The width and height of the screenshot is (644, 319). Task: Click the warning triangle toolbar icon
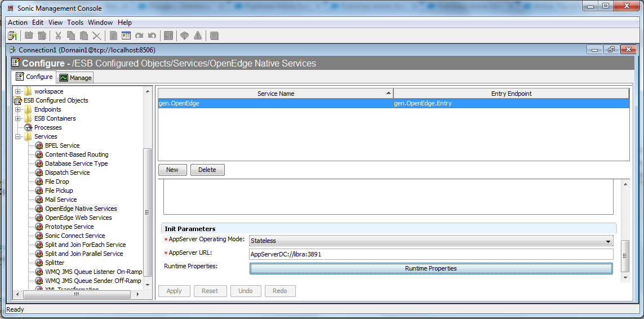[198, 36]
